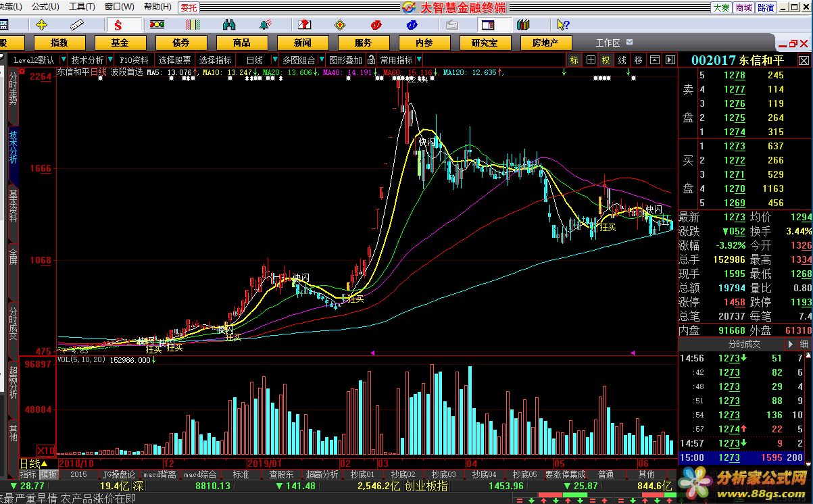Click the bell alert icon
The image size is (813, 504).
[x=266, y=25]
